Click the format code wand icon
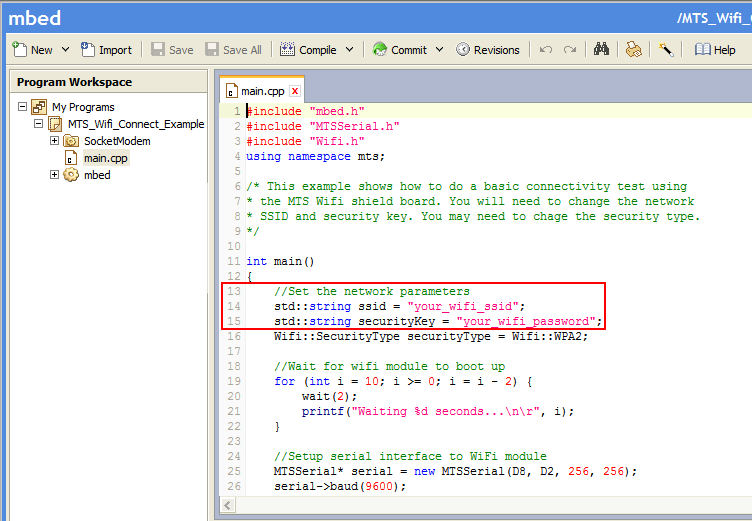This screenshot has width=752, height=521. pos(665,49)
